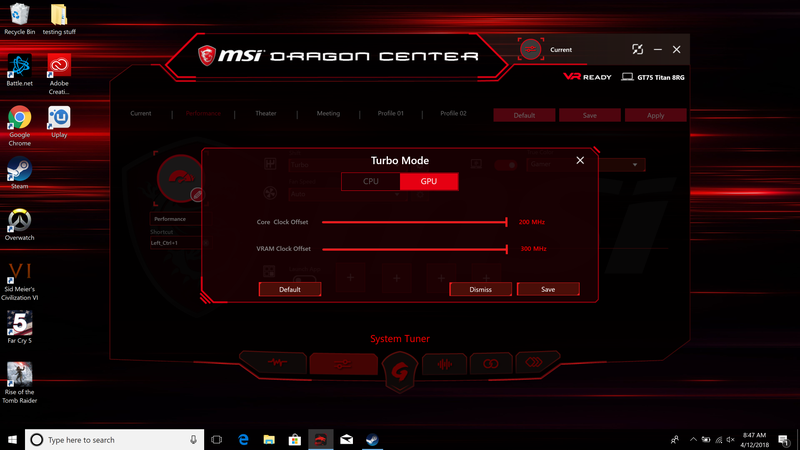Open Recycle Bin desktop icon
Viewport: 800px width, 450px height.
click(x=19, y=19)
